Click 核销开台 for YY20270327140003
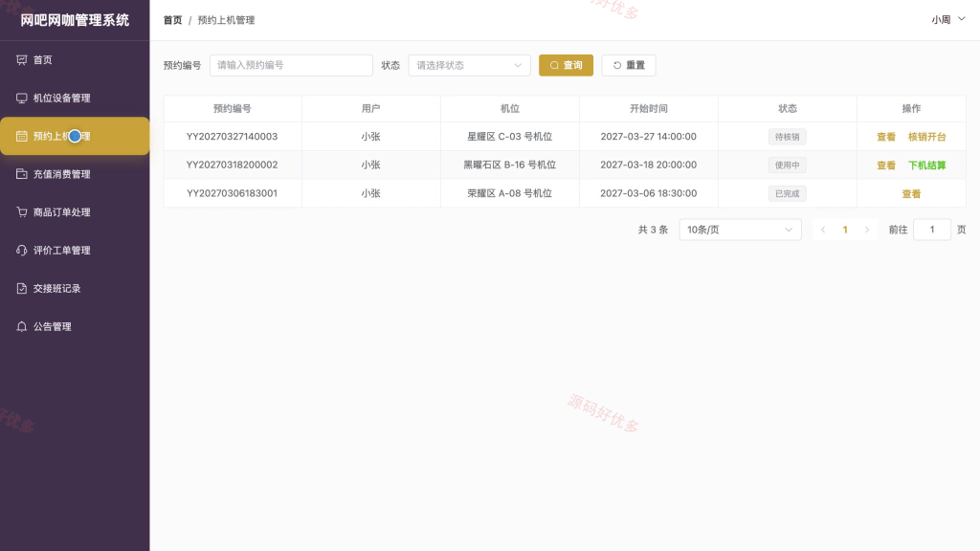980x551 pixels. coord(926,137)
